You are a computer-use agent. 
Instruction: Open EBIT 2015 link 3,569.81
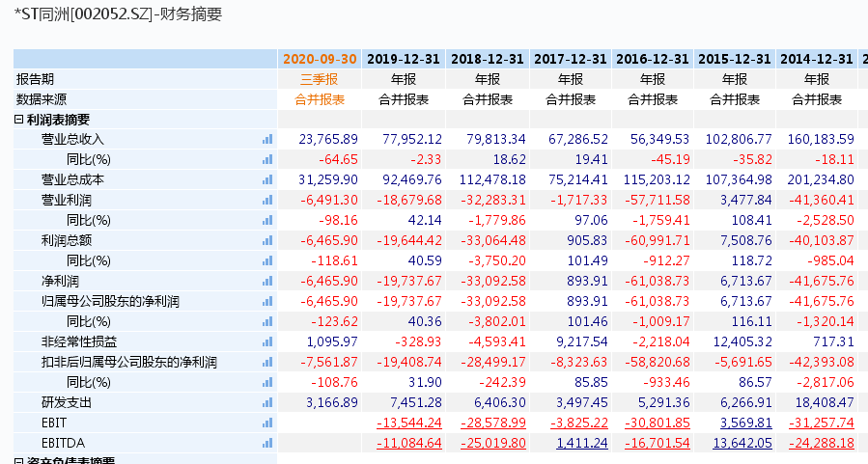(745, 423)
